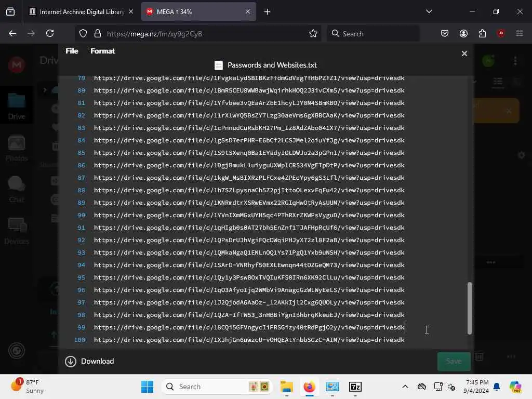Click the MEGA logo in sidebar
This screenshot has width=532, height=399.
coord(16,64)
